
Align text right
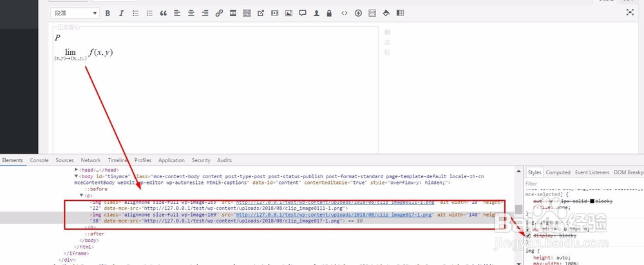[x=205, y=13]
